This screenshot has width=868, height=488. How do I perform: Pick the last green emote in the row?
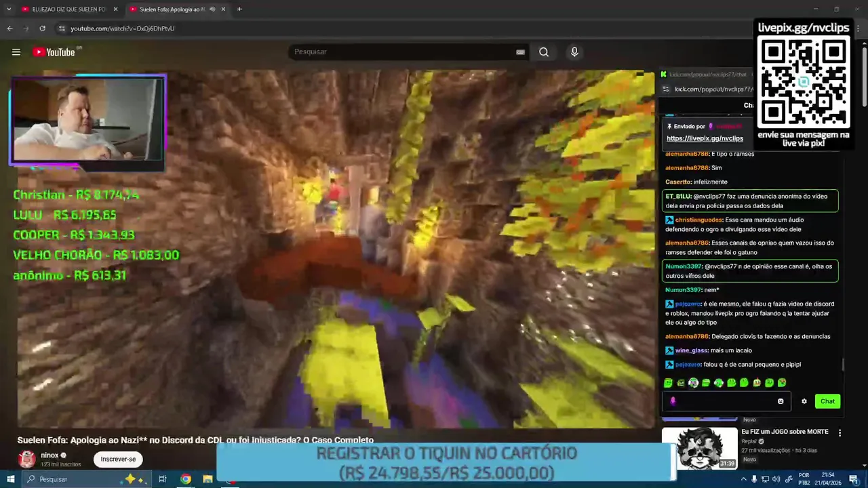[782, 383]
